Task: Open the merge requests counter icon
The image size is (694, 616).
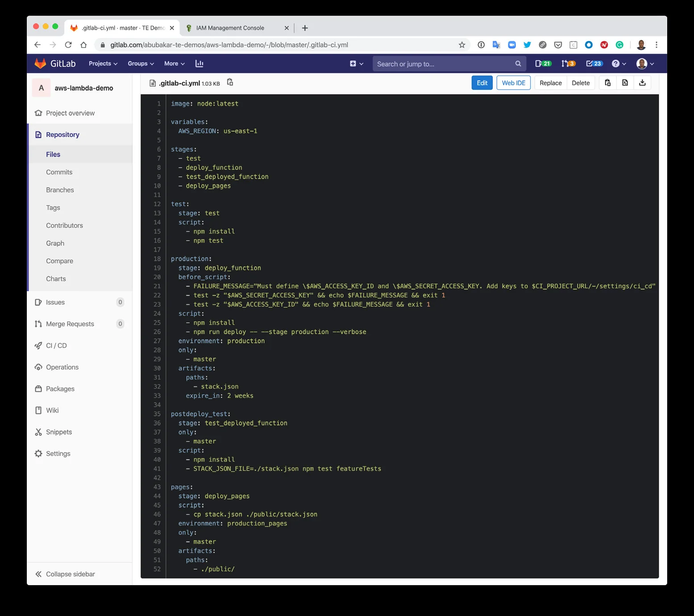Action: (x=568, y=64)
